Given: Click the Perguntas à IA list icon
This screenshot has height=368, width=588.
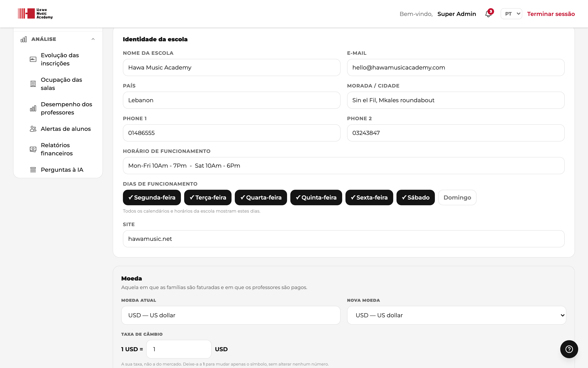Looking at the screenshot, I should (x=33, y=170).
